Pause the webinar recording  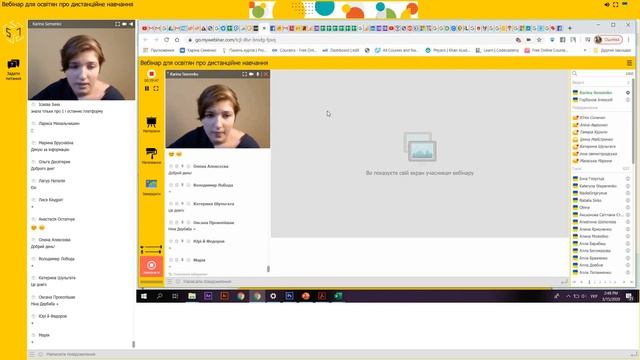(x=147, y=89)
